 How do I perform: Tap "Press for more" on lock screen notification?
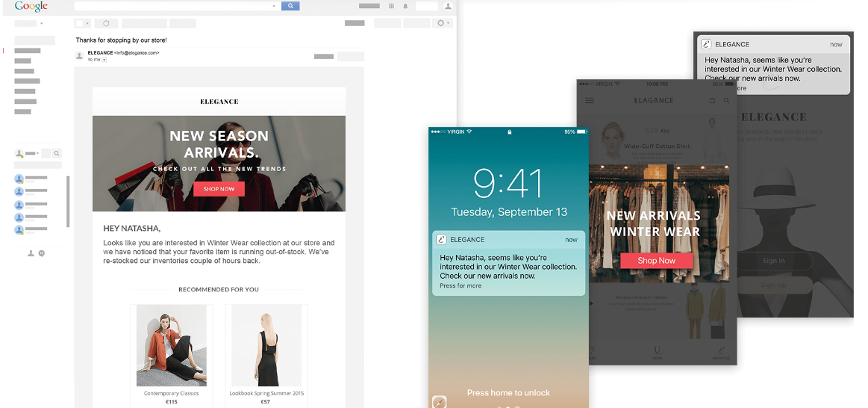[460, 286]
